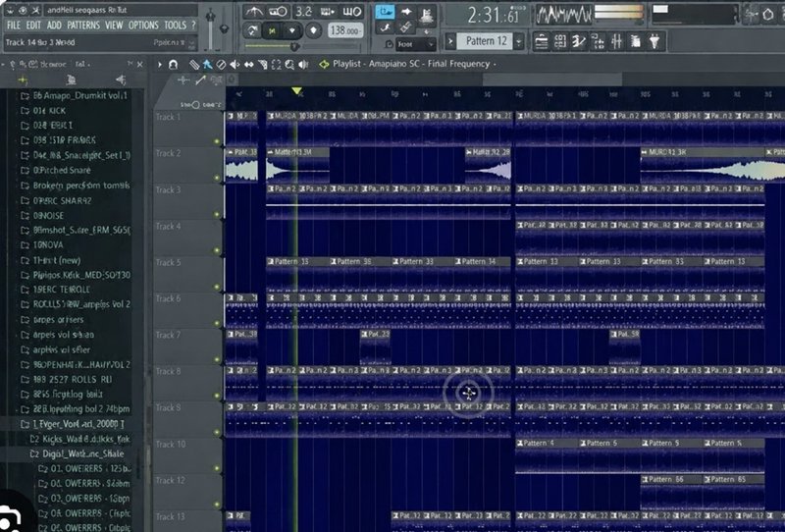The width and height of the screenshot is (785, 532).
Task: Mute Track 10 using its green switch
Action: point(217,468)
